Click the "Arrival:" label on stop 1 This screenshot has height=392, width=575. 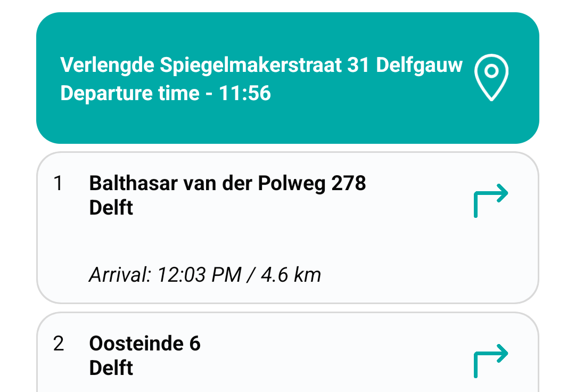pos(120,275)
